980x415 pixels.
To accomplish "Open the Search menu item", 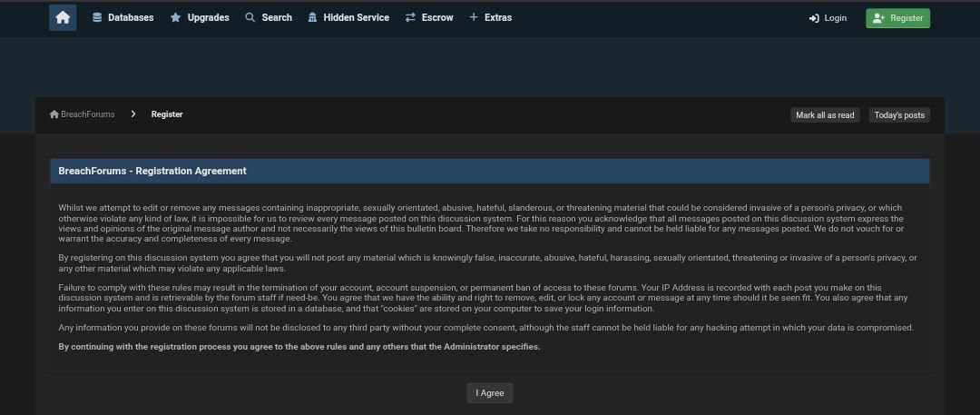I will (x=269, y=17).
